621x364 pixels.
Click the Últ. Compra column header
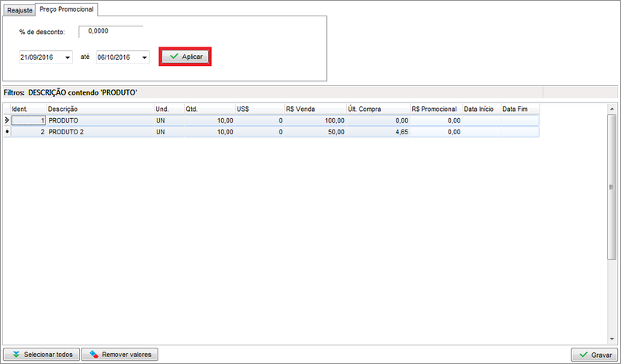click(x=376, y=109)
